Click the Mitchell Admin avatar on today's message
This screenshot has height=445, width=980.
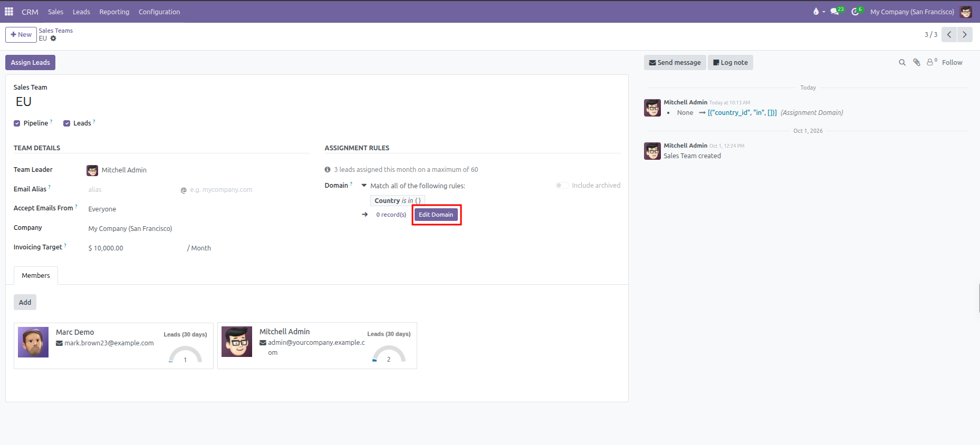pyautogui.click(x=652, y=108)
